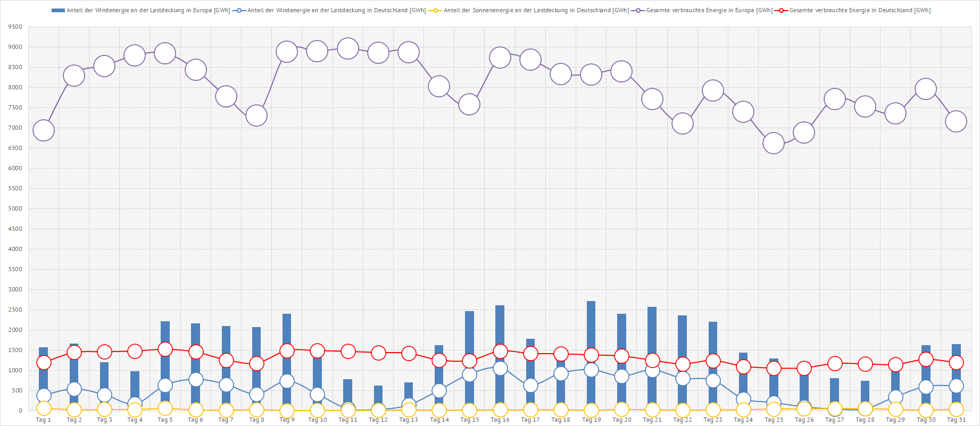Screen dimensions: 980x426
Task: Click the red Germany consumption marker at Tag 5
Action: [x=165, y=349]
